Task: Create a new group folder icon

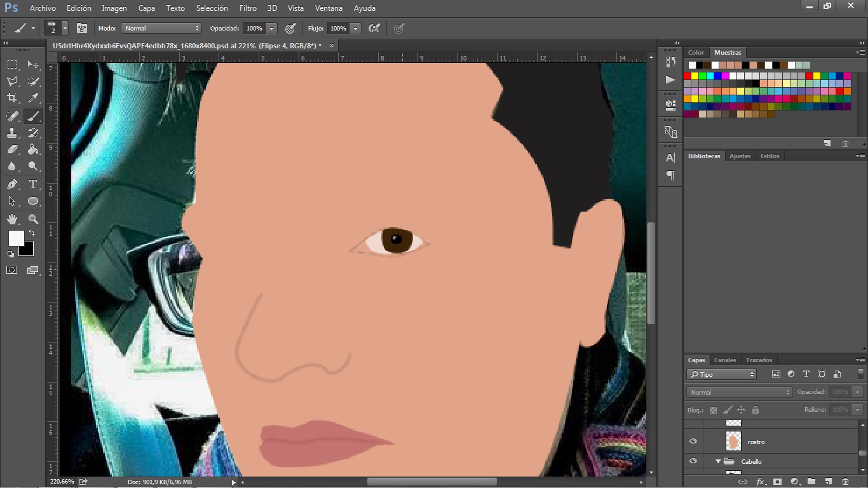Action: 811,482
